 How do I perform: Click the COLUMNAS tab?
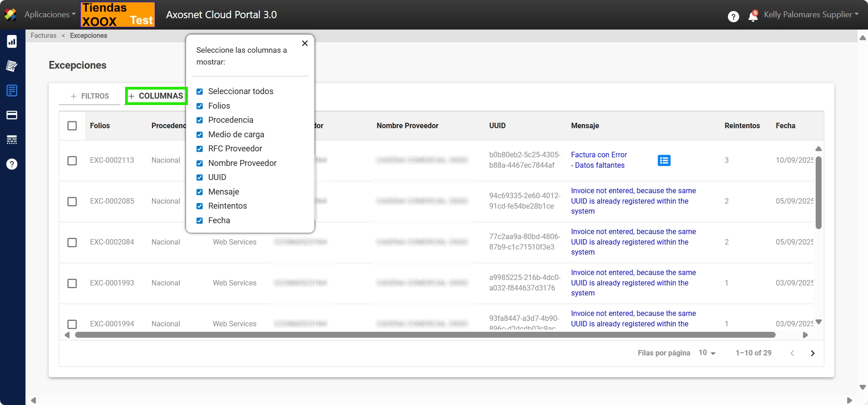pyautogui.click(x=156, y=96)
